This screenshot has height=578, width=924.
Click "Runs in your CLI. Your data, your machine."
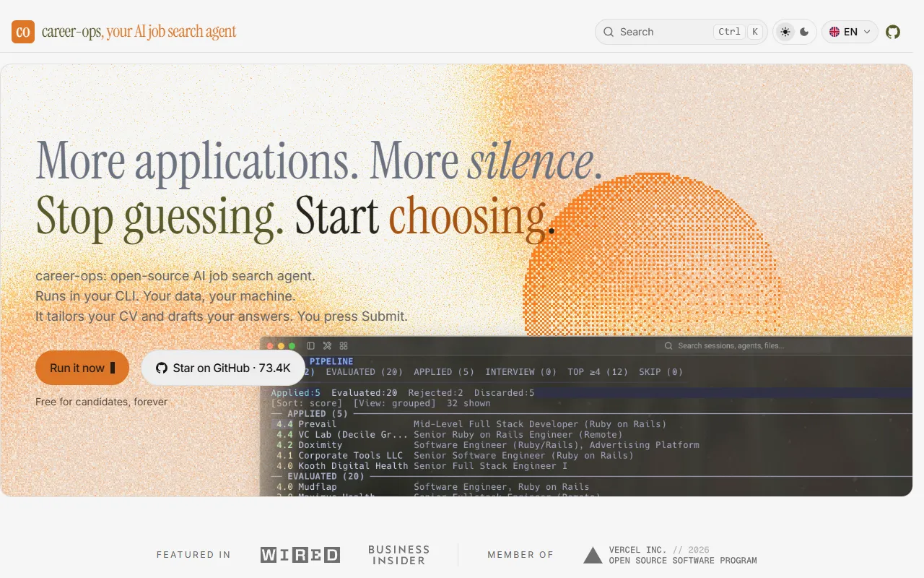tap(165, 296)
